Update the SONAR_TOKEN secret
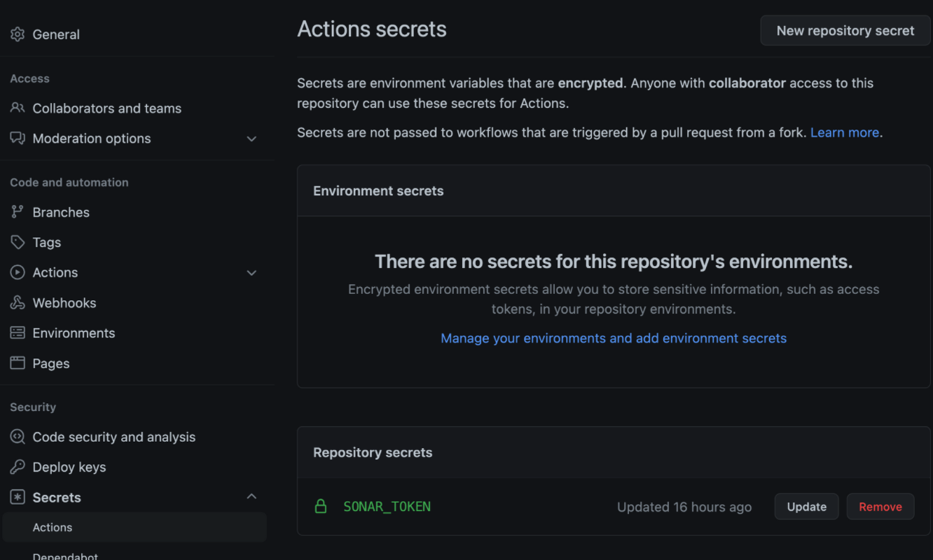The width and height of the screenshot is (933, 560). click(806, 507)
